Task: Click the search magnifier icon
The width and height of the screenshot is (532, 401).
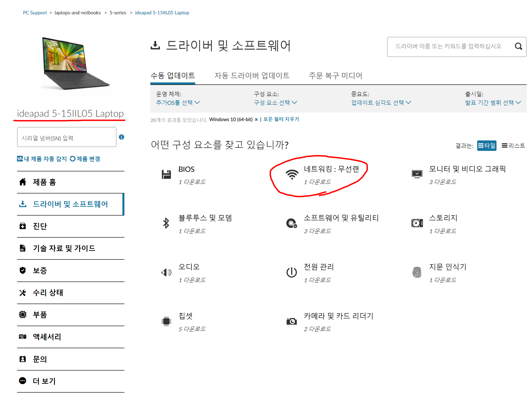Action: pos(518,46)
